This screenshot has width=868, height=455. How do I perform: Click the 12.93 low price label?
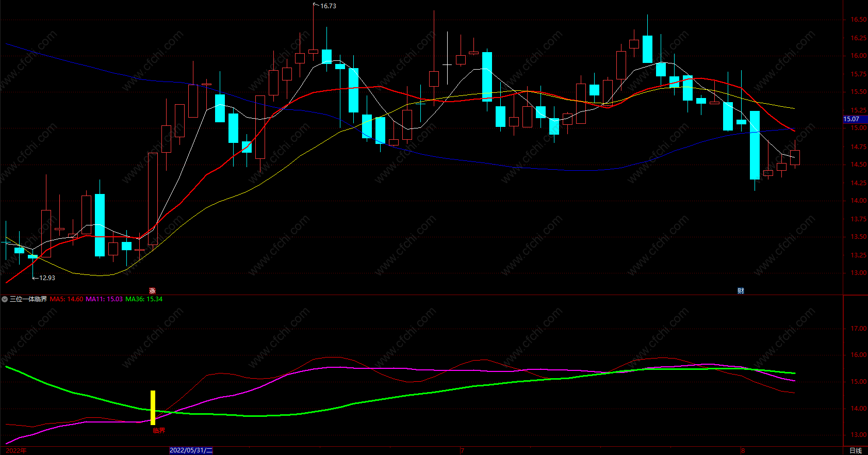[x=47, y=278]
